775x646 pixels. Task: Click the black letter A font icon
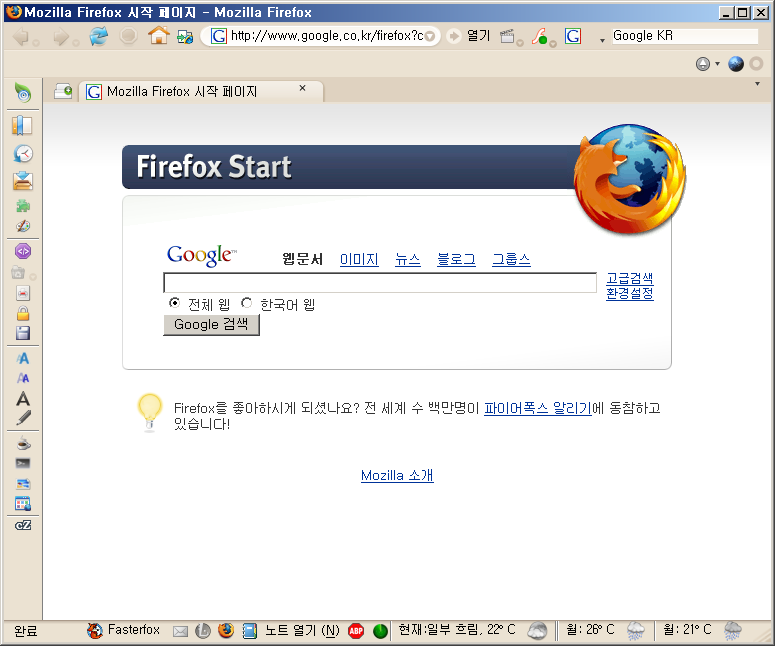coord(23,398)
